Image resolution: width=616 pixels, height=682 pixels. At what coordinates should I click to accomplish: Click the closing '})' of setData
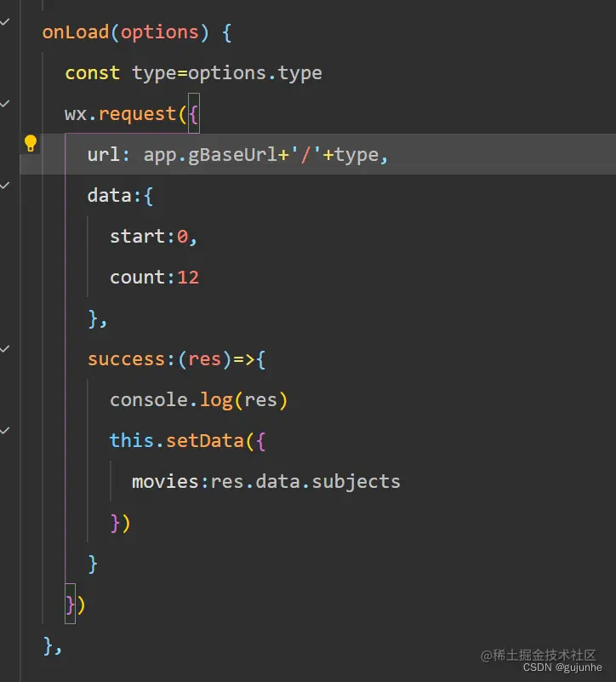click(121, 523)
